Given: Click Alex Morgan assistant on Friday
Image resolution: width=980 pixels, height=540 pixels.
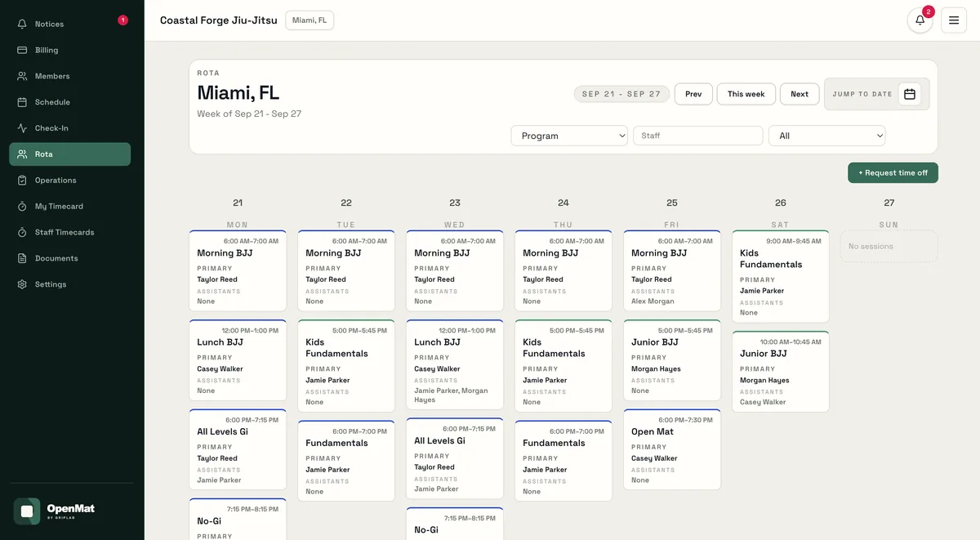Looking at the screenshot, I should tap(653, 301).
